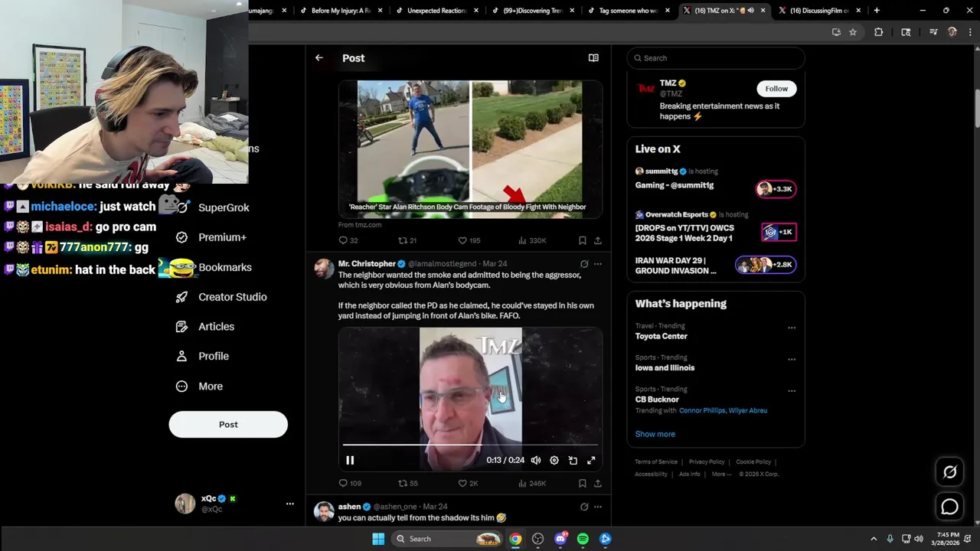The image size is (980, 551).
Task: Open video playback settings gear
Action: pos(554,460)
